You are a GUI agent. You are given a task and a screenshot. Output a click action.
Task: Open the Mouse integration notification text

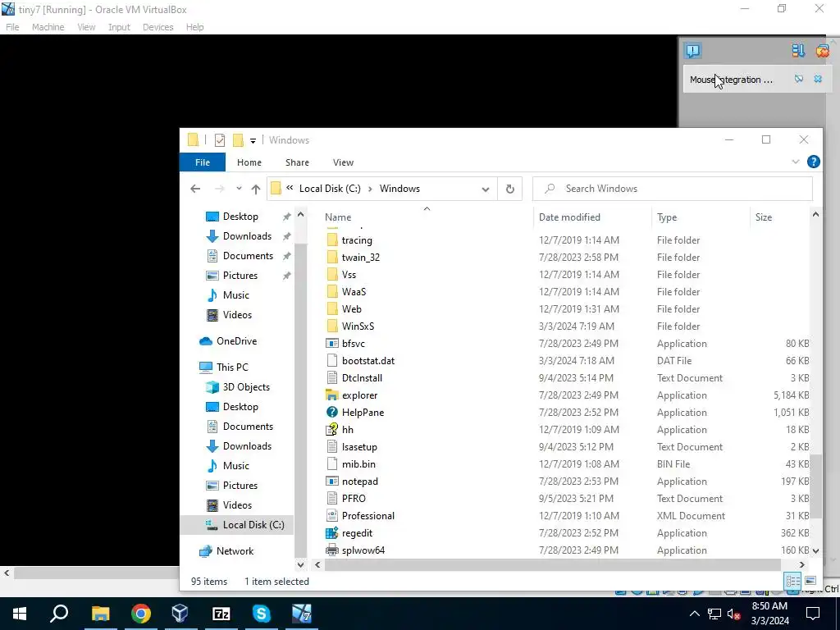click(731, 80)
